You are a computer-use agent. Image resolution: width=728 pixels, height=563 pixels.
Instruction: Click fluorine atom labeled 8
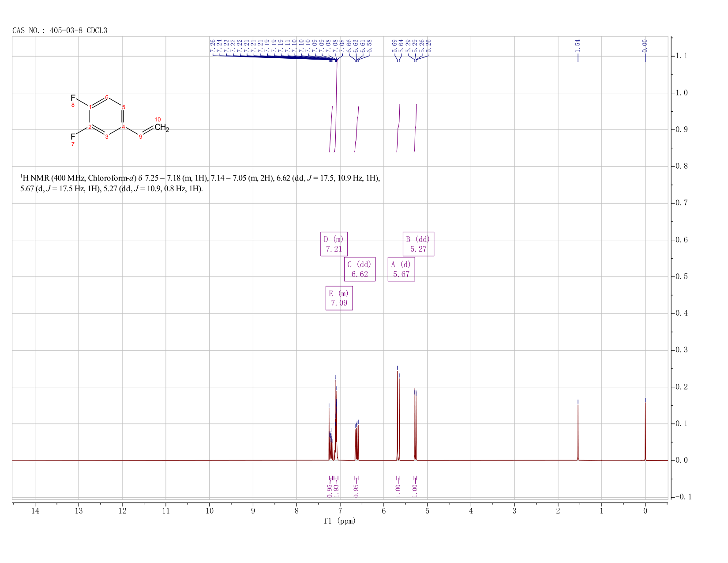point(73,98)
